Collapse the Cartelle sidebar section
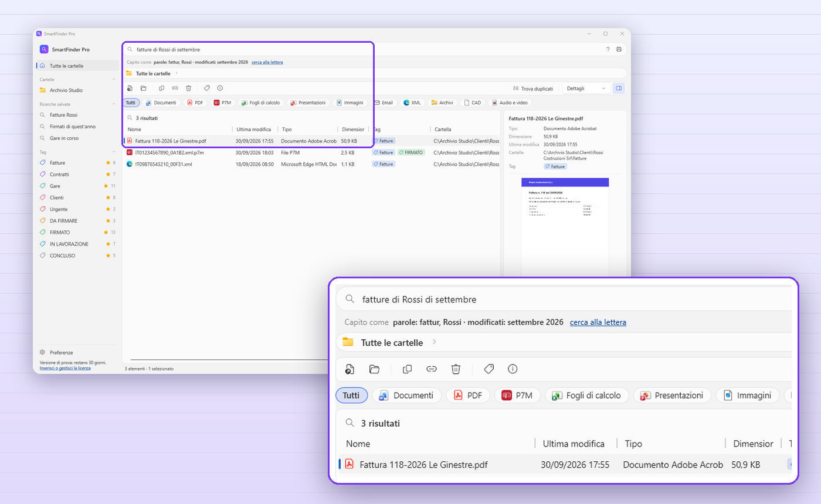The height and width of the screenshot is (504, 821). (x=114, y=79)
